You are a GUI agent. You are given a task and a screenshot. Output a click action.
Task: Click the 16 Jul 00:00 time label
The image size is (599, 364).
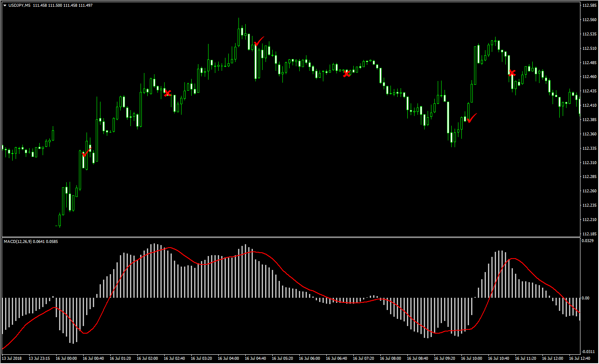pos(66,359)
